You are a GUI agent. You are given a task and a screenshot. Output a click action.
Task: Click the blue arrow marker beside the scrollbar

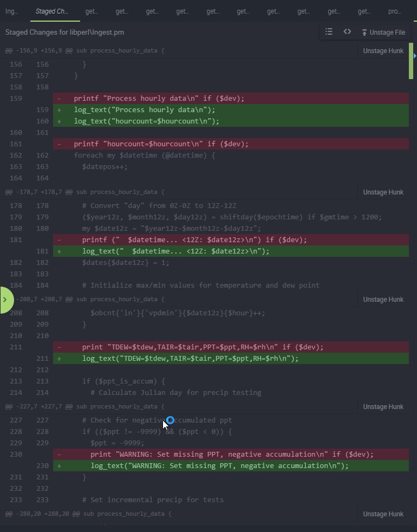coord(415,56)
